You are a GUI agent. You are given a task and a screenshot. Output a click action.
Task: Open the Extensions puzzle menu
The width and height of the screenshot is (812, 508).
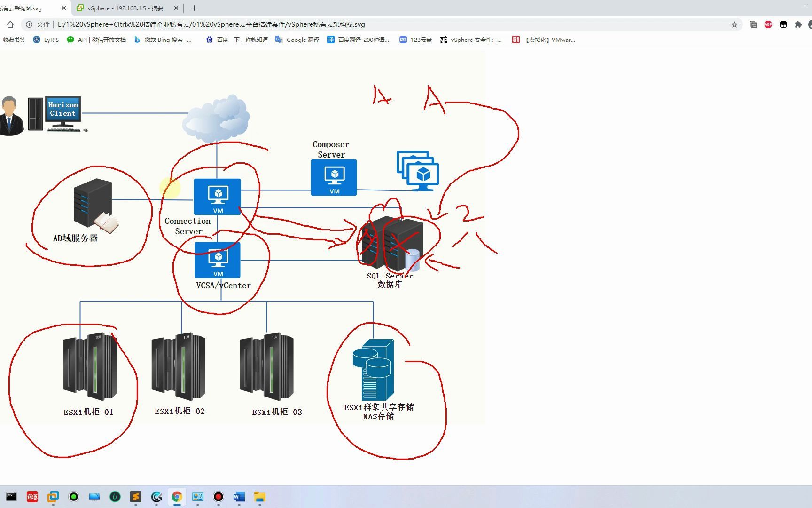[x=798, y=24]
